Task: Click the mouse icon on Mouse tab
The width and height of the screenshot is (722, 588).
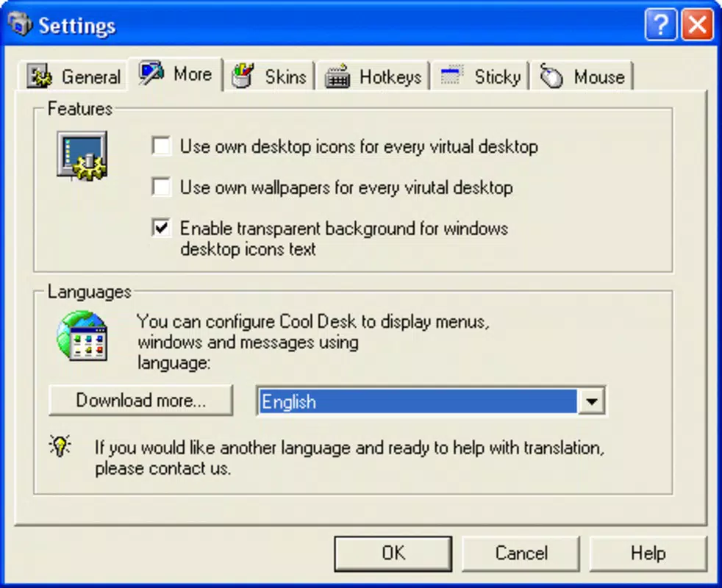Action: [x=551, y=76]
